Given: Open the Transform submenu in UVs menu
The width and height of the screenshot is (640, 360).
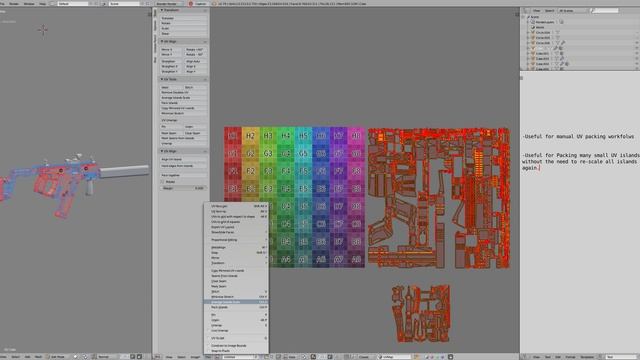Looking at the screenshot, I should coord(236,263).
